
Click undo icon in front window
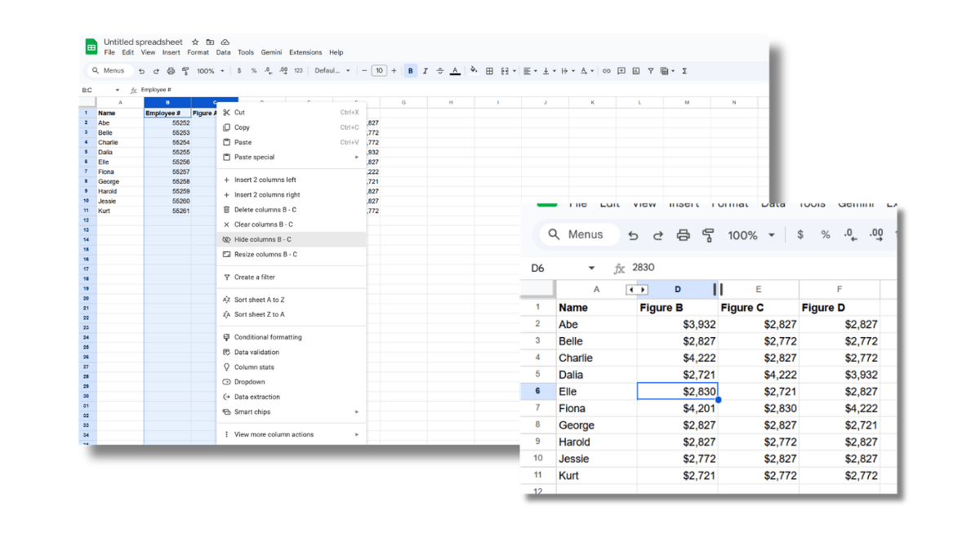pyautogui.click(x=633, y=235)
